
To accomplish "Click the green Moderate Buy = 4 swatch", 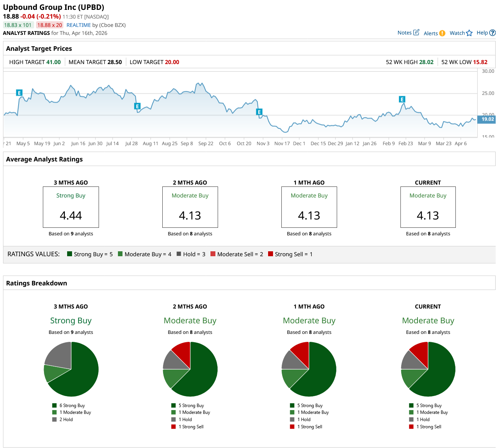I will tap(120, 254).
